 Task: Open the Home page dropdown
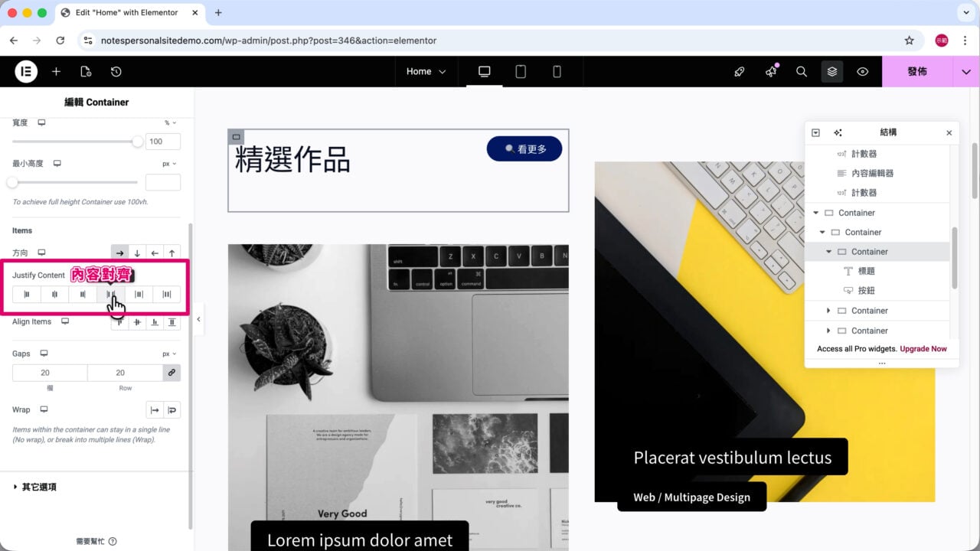tap(426, 71)
